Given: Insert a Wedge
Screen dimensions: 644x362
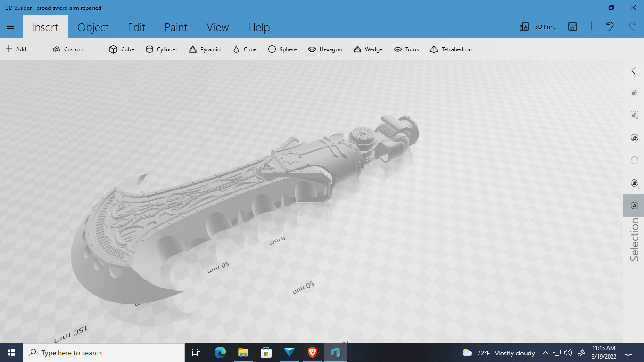Looking at the screenshot, I should pos(368,49).
